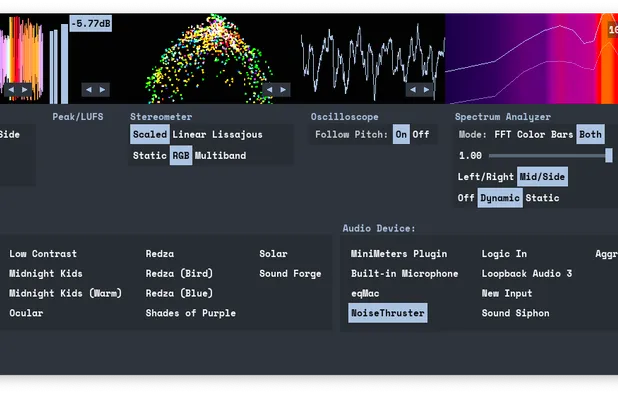Choose Dynamic in the Spectrum Analyzer
Viewport: 618px width, 394px height.
click(500, 198)
